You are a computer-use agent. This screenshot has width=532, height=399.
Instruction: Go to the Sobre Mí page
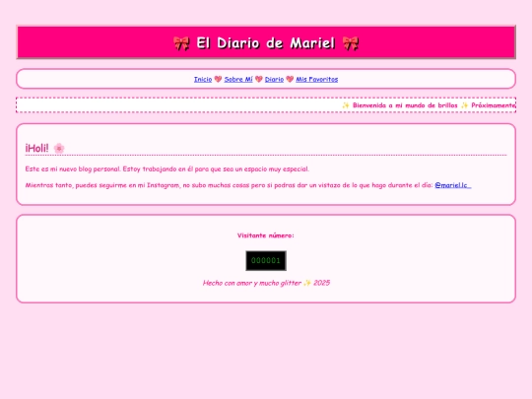tap(238, 79)
